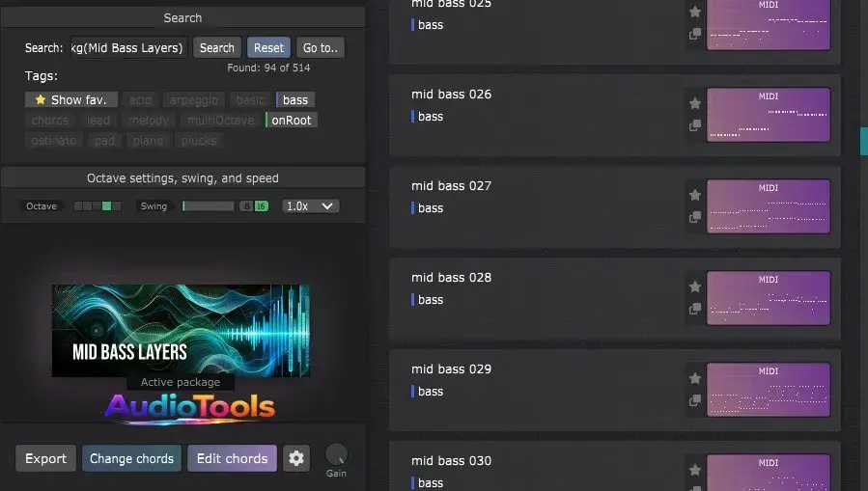Enable the plucks tag filter
This screenshot has width=868, height=491.
[x=199, y=141]
